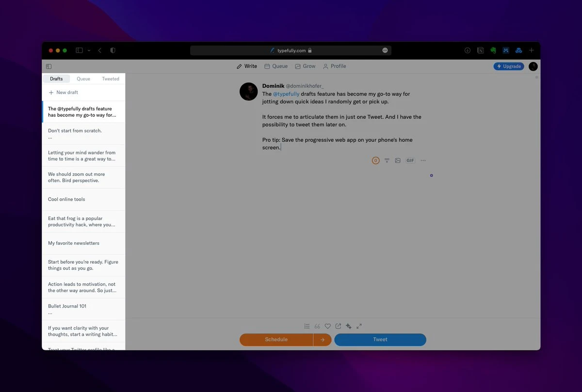Click the split tweet icon below draft
This screenshot has height=392, width=582.
click(x=387, y=160)
